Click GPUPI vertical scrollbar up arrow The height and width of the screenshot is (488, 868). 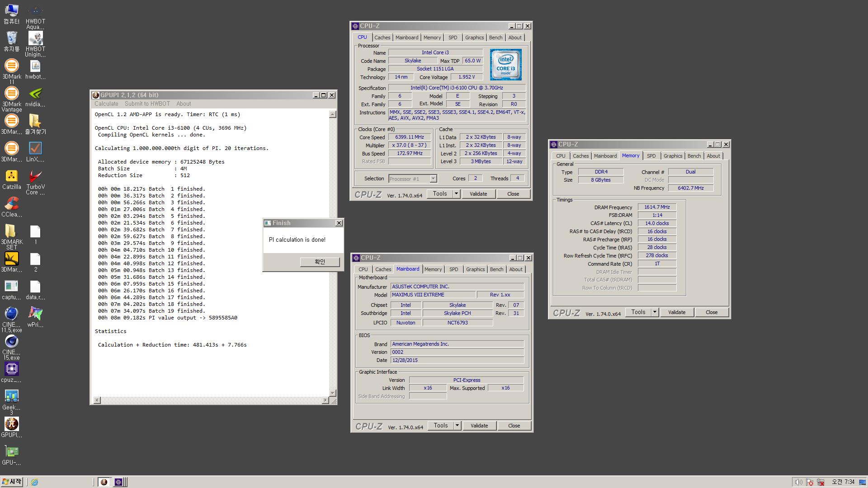(x=333, y=115)
